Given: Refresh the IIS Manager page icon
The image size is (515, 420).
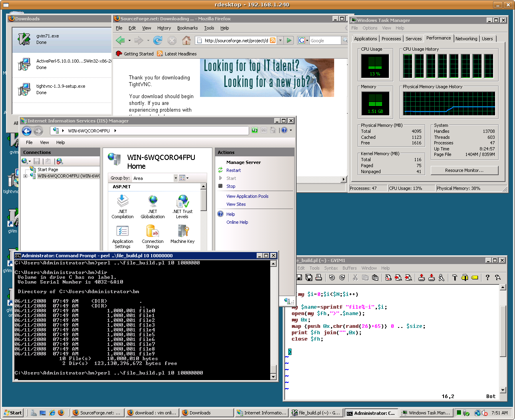Looking at the screenshot, I should pos(255,130).
